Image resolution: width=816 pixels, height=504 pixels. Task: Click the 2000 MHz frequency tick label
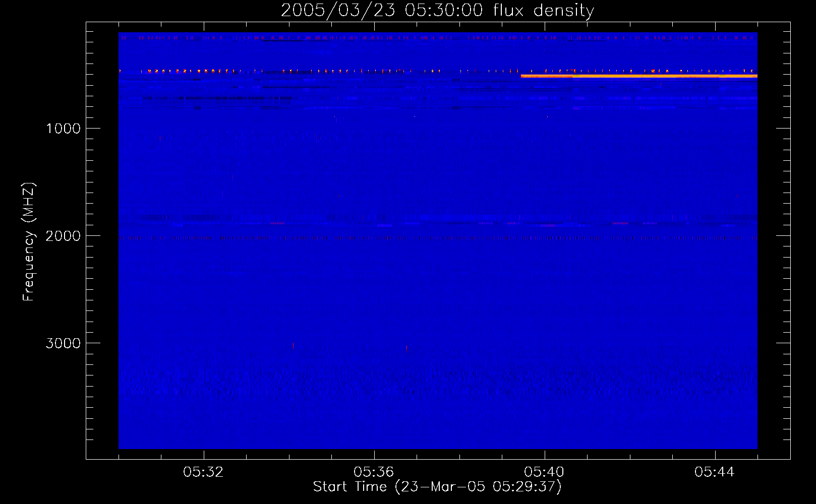[x=63, y=236]
